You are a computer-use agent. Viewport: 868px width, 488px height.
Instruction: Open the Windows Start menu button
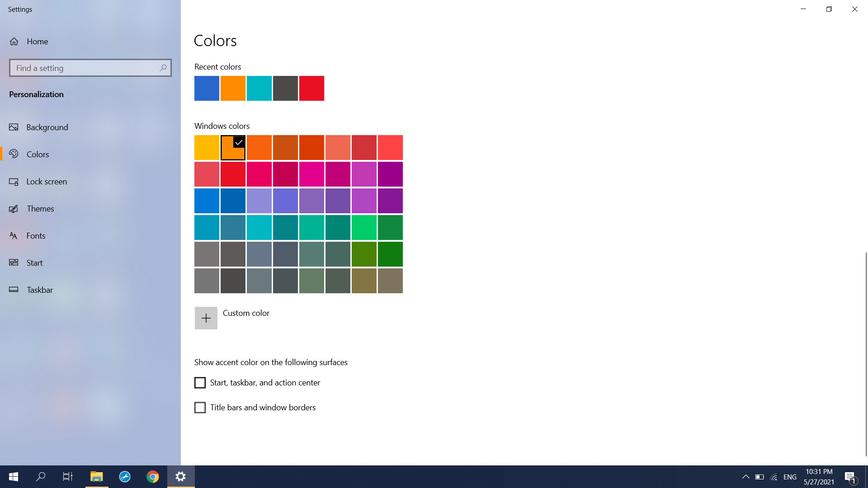click(14, 477)
